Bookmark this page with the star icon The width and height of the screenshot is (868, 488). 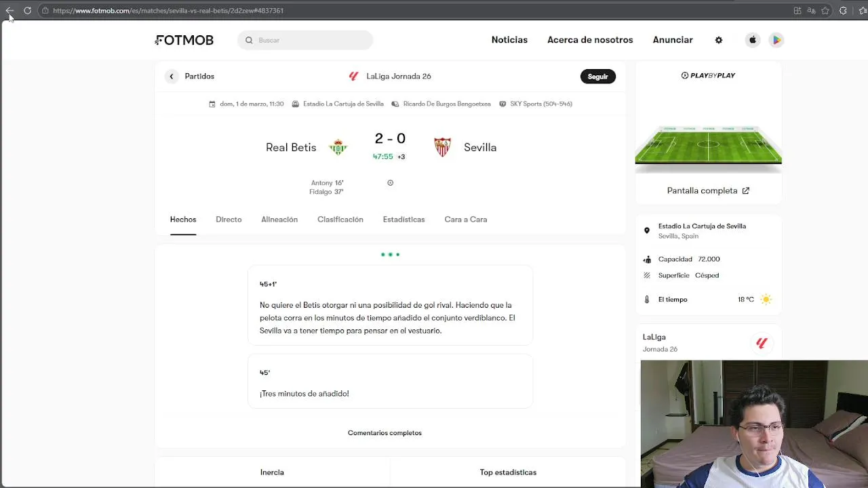pyautogui.click(x=825, y=10)
